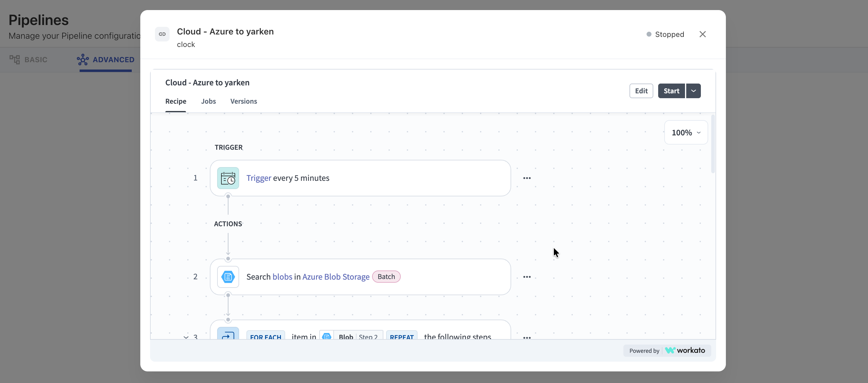Select the Search blobs step card
868x383 pixels.
(360, 277)
